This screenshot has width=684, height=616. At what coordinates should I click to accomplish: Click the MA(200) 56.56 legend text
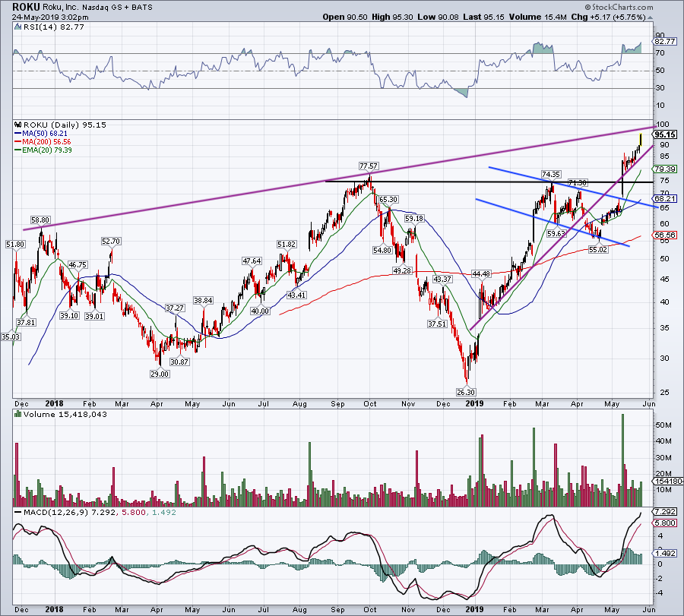[46, 142]
